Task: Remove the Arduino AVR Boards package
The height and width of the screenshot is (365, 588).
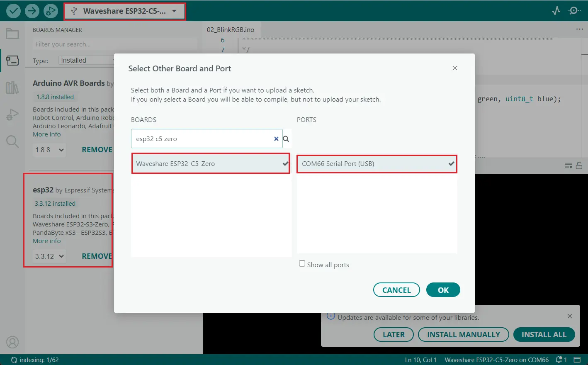Action: 97,150
